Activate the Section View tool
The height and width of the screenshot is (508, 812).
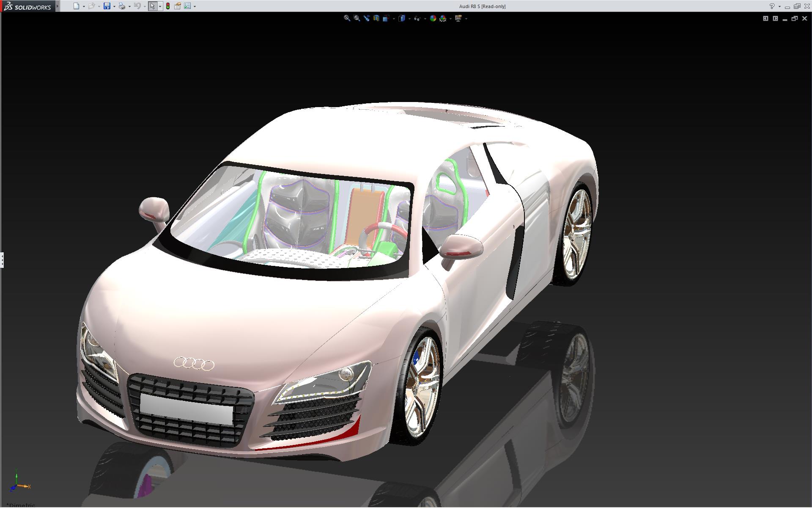pyautogui.click(x=376, y=18)
